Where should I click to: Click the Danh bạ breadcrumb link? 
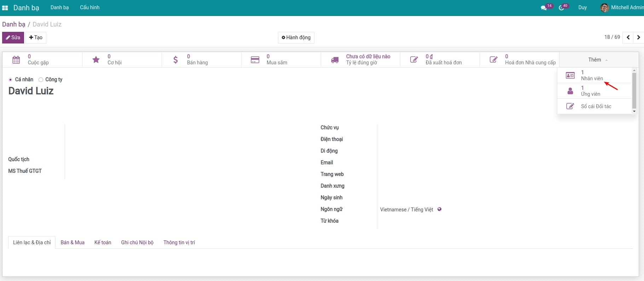click(14, 24)
